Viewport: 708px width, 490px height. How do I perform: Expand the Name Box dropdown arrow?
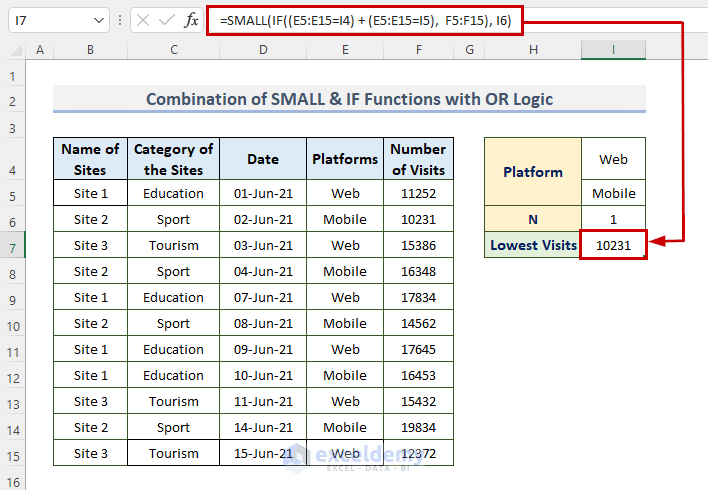pyautogui.click(x=98, y=20)
